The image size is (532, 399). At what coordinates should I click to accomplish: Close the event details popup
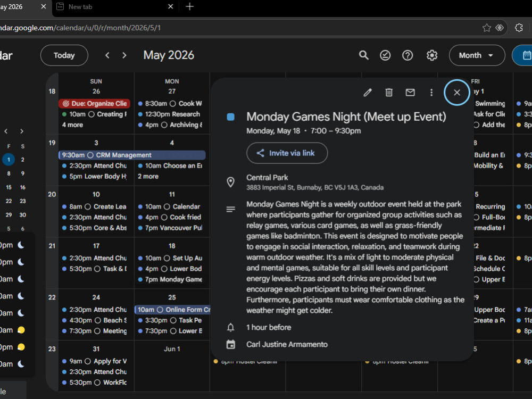click(456, 92)
